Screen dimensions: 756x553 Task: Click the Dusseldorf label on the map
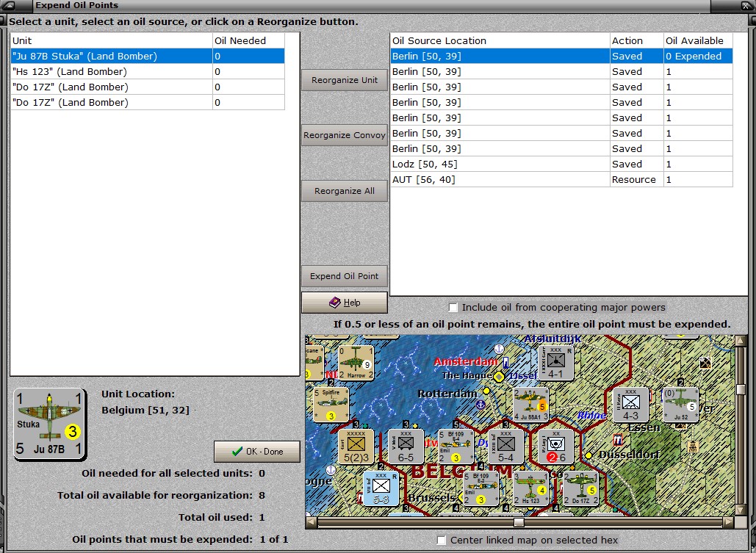(x=629, y=455)
